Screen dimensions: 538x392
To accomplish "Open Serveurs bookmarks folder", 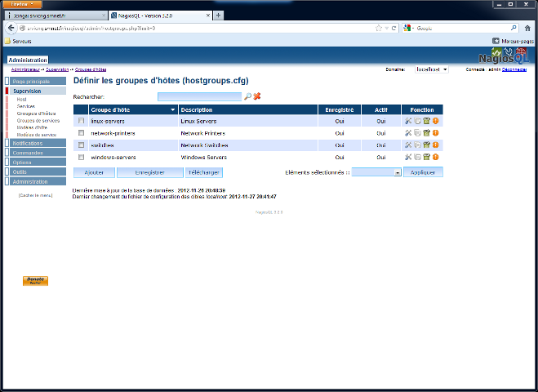I will (18, 41).
